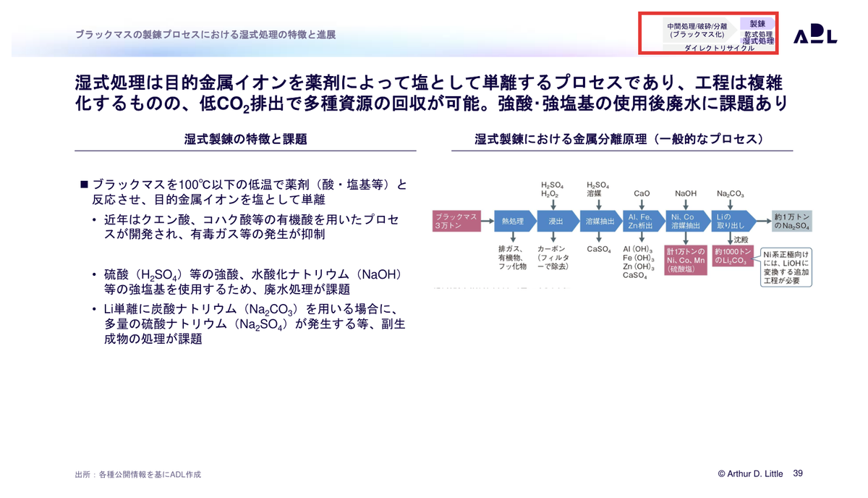Screen dimensions: 868x498
Task: Click the 排ガス、有機物、フッ化物 output text
Action: pyautogui.click(x=512, y=257)
